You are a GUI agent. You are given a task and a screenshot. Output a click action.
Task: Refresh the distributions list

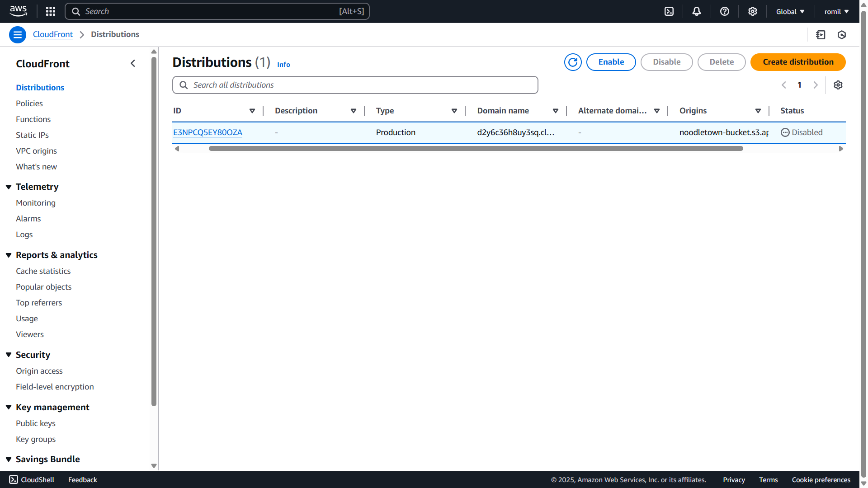[x=573, y=62]
